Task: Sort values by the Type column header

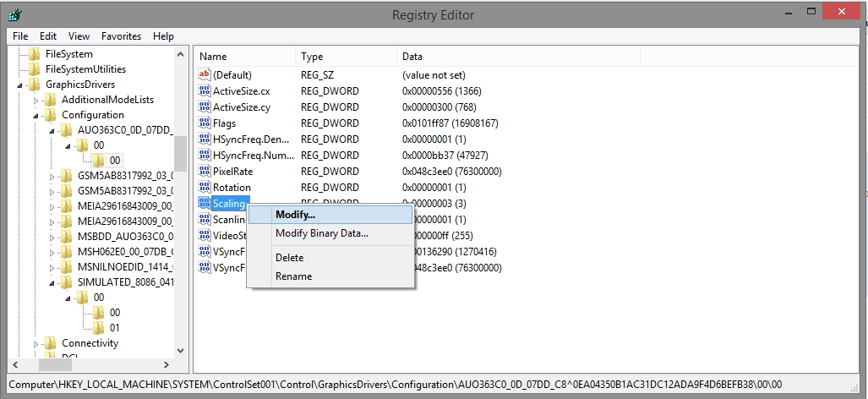Action: (x=346, y=57)
